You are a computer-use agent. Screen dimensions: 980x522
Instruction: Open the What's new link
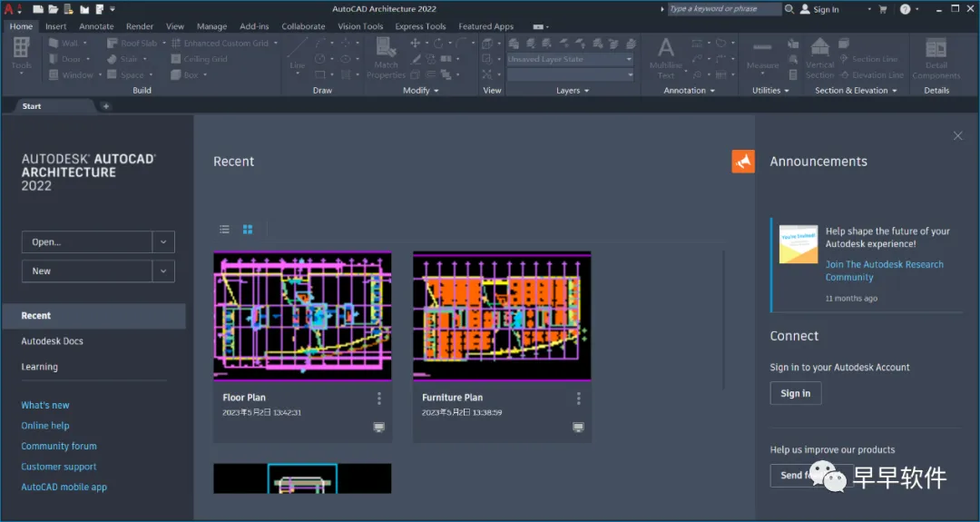click(x=45, y=405)
